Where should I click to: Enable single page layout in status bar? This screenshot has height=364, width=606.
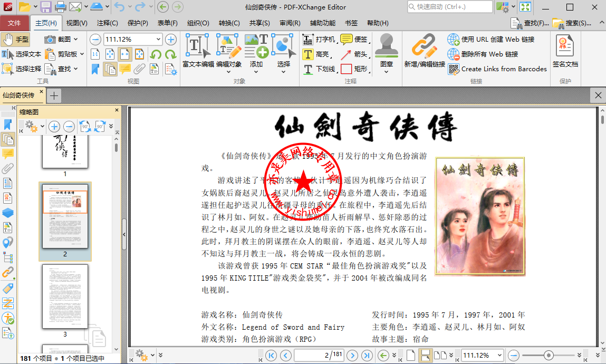coord(411,355)
